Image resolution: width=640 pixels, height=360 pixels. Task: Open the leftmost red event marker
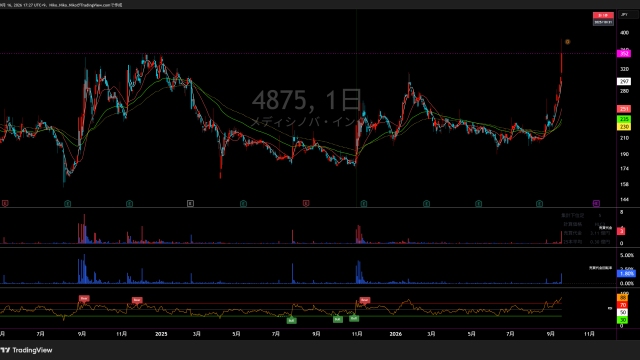(x=5, y=203)
